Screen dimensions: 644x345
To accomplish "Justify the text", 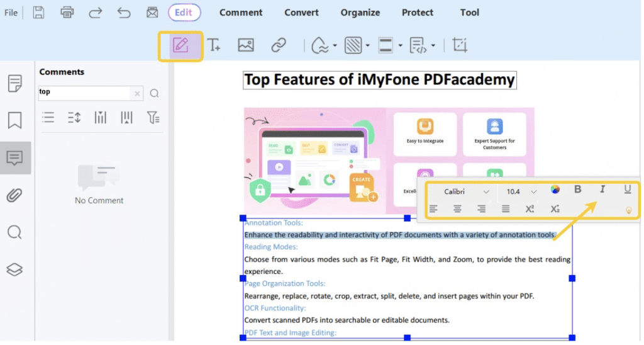I will pos(506,209).
